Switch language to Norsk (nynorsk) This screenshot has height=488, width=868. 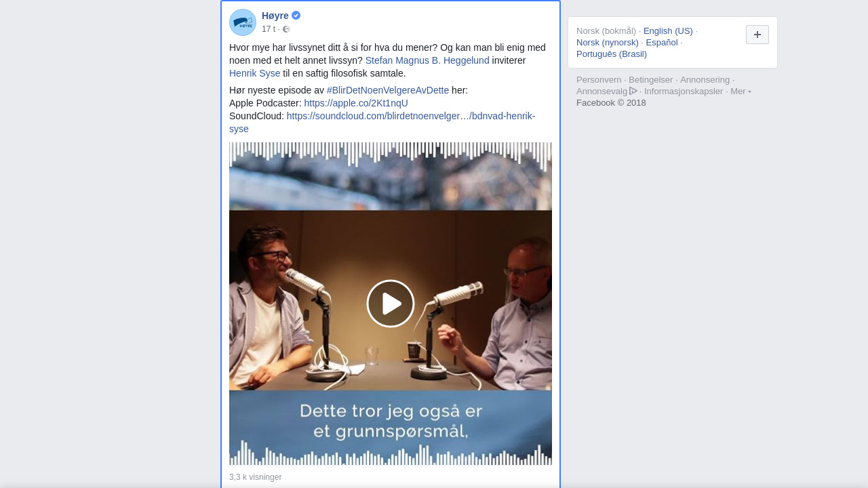608,43
